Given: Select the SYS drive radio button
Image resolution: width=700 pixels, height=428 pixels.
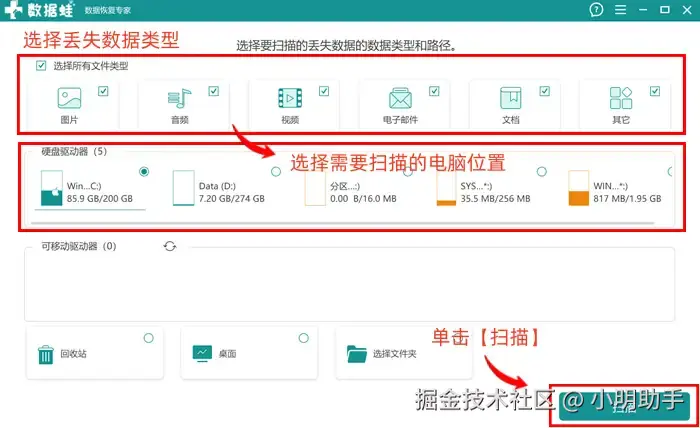Looking at the screenshot, I should pyautogui.click(x=542, y=171).
